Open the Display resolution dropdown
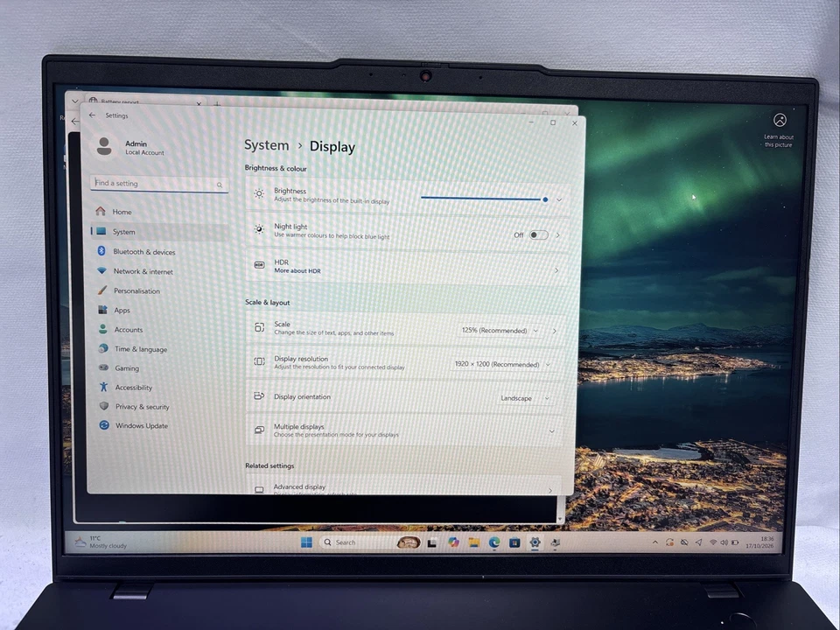This screenshot has width=840, height=630. 501,364
